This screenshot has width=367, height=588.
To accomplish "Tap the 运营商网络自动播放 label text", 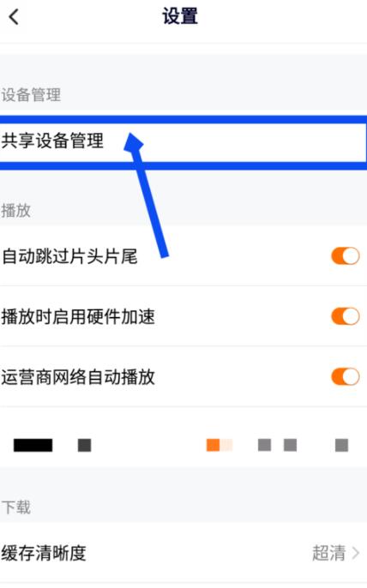I will pyautogui.click(x=78, y=376).
